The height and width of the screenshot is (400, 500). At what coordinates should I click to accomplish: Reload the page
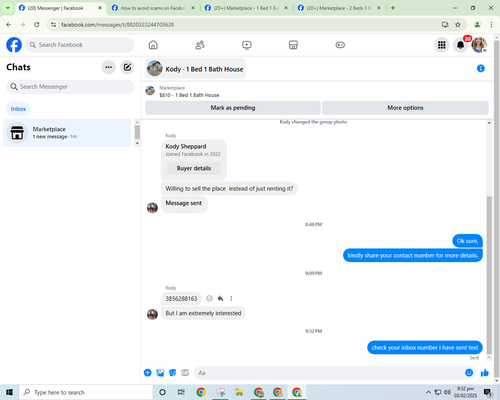[37, 25]
